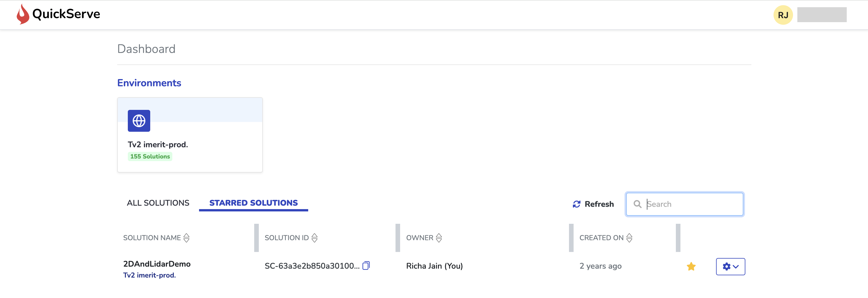Select the Starred Solutions tab
Screen dimensions: 868x298
tap(253, 203)
